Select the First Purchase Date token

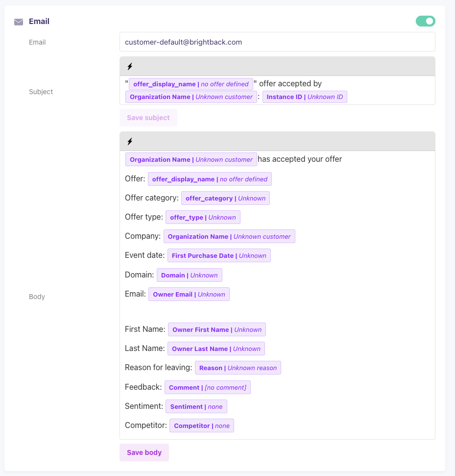pyautogui.click(x=218, y=256)
